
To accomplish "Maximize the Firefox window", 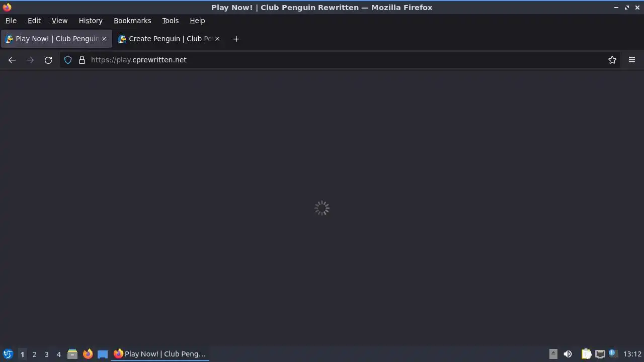I will 627,8.
